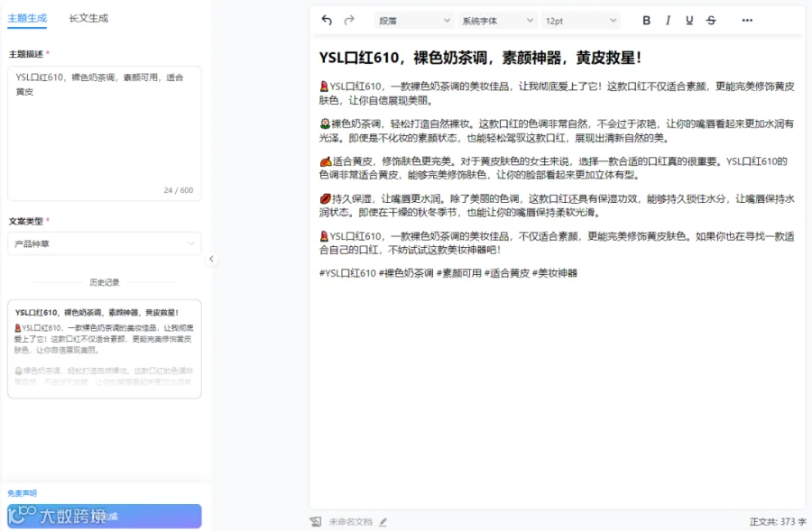
Task: Toggle underline formatting
Action: tap(689, 20)
